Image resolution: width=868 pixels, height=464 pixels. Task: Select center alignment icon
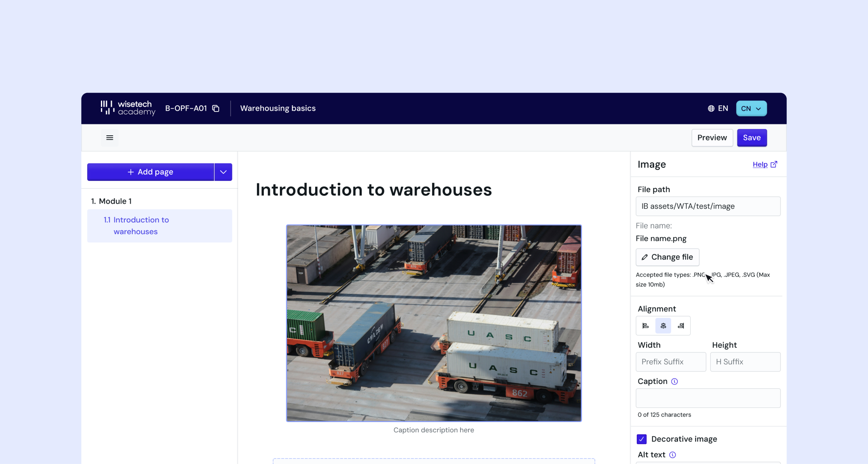[663, 326]
